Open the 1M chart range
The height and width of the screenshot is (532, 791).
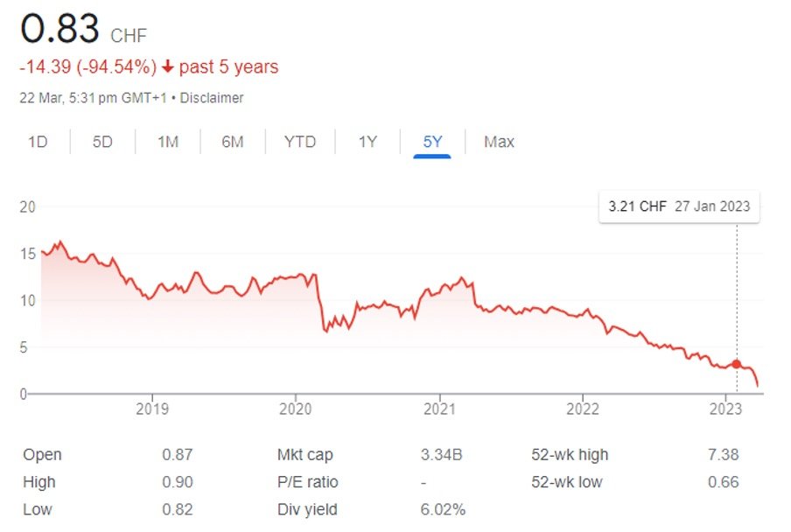click(168, 141)
